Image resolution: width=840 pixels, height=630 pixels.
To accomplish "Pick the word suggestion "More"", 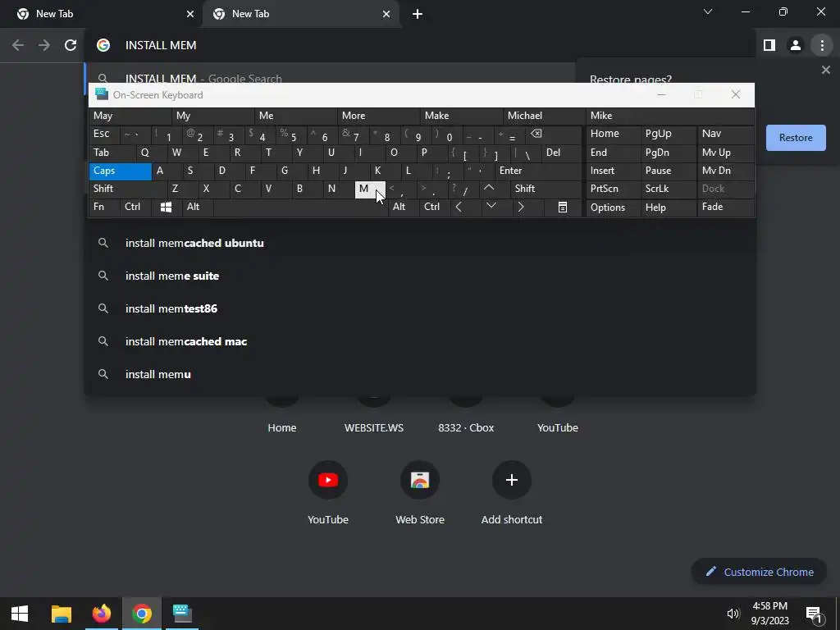I will pyautogui.click(x=378, y=116).
